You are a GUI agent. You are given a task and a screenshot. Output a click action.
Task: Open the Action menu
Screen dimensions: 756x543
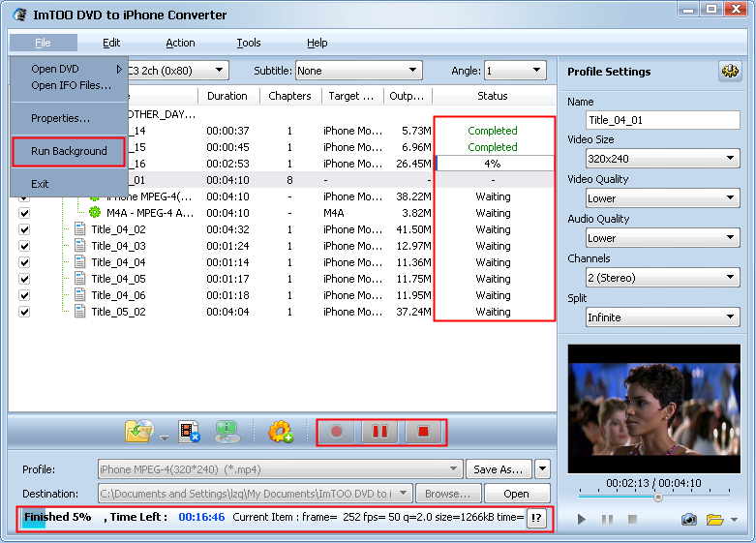tap(180, 43)
